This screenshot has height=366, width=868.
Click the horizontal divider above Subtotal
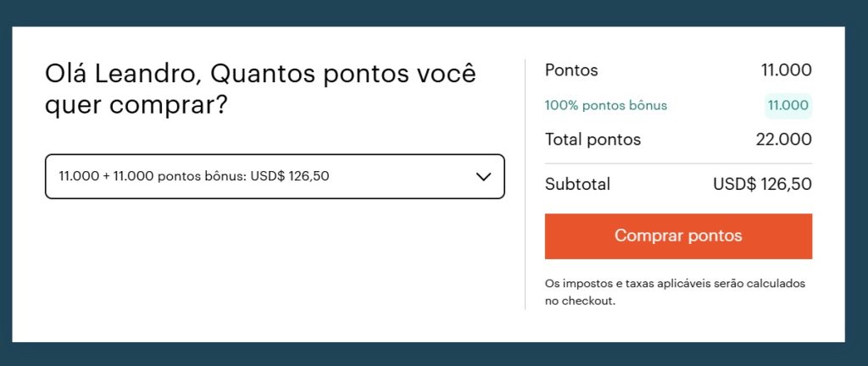(678, 164)
